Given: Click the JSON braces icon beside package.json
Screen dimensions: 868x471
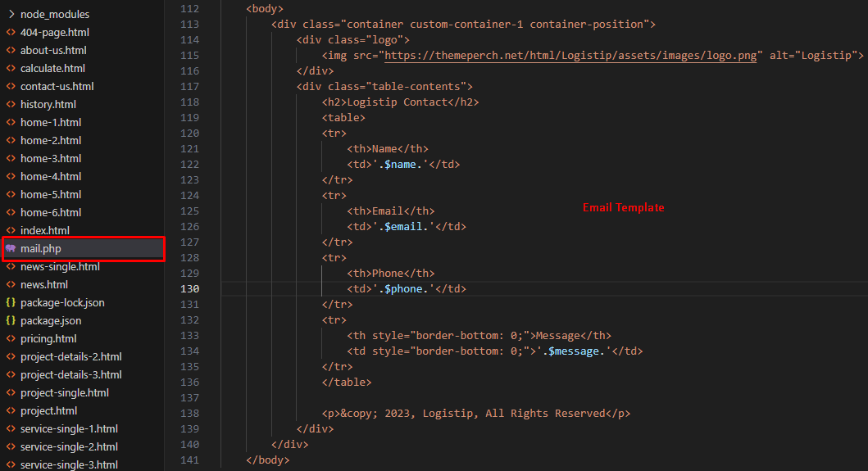Looking at the screenshot, I should point(11,320).
